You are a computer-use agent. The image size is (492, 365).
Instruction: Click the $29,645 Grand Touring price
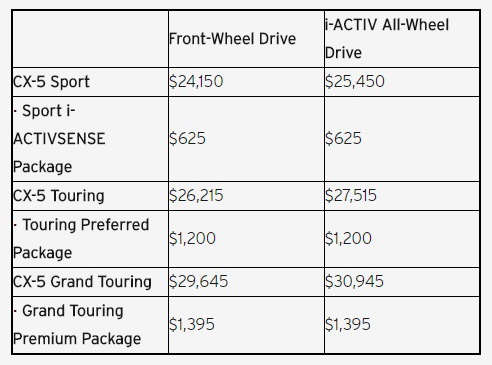click(199, 281)
